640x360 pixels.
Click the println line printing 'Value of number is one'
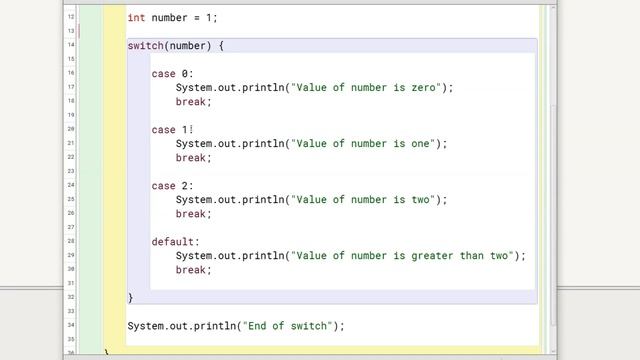coord(311,144)
